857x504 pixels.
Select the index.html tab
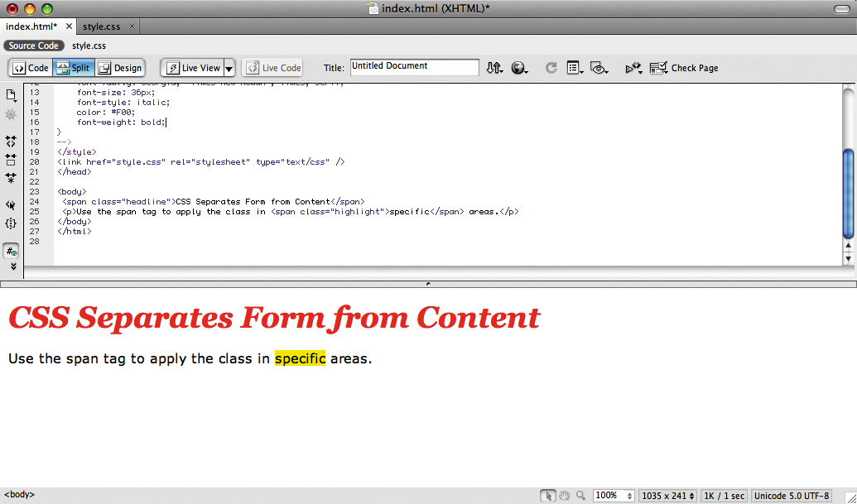point(31,26)
